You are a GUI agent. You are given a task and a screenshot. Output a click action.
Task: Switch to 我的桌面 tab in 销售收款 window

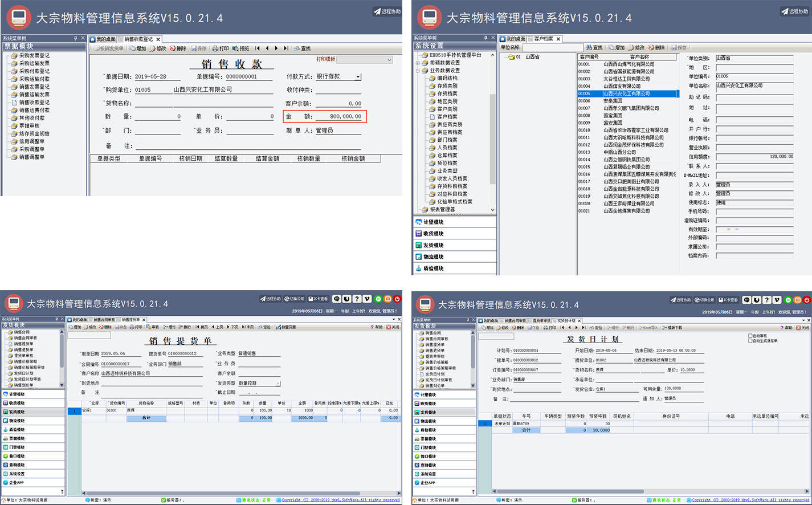[x=103, y=39]
